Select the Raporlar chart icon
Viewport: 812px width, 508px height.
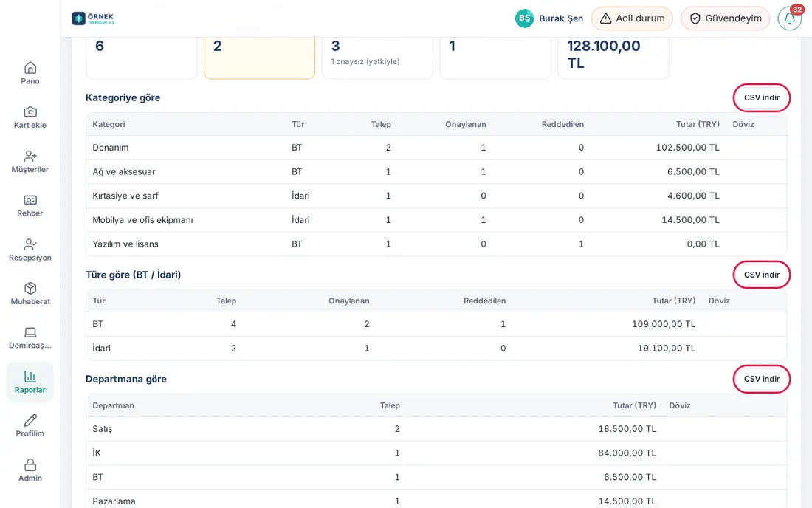click(x=30, y=377)
